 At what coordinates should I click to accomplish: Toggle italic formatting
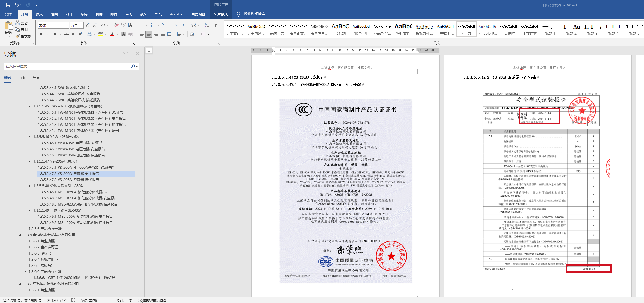pos(48,34)
